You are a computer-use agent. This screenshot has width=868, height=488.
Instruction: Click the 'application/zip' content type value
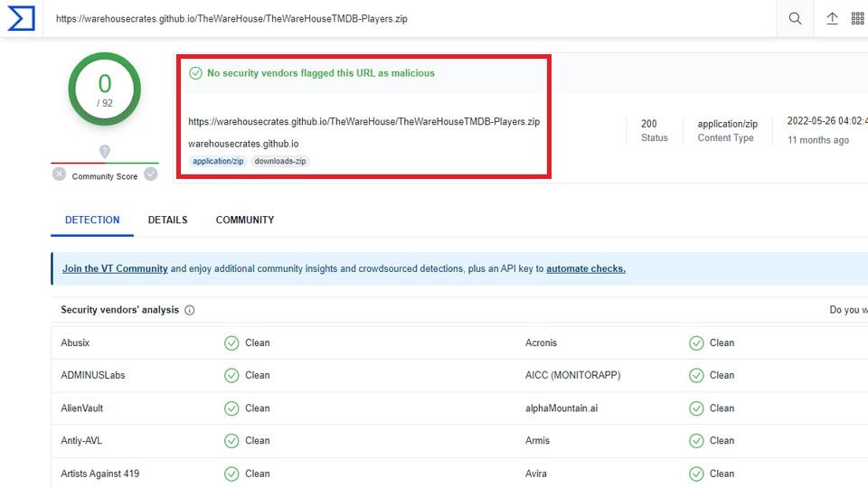click(727, 124)
